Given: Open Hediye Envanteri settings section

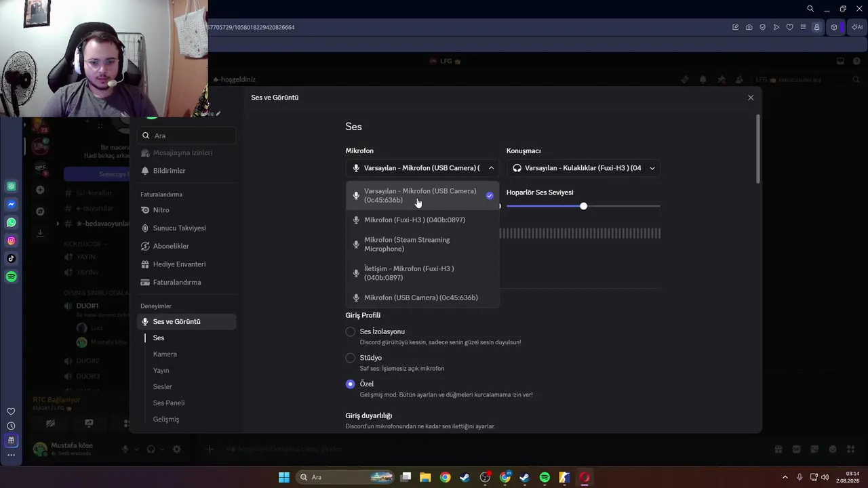Looking at the screenshot, I should tap(186, 264).
